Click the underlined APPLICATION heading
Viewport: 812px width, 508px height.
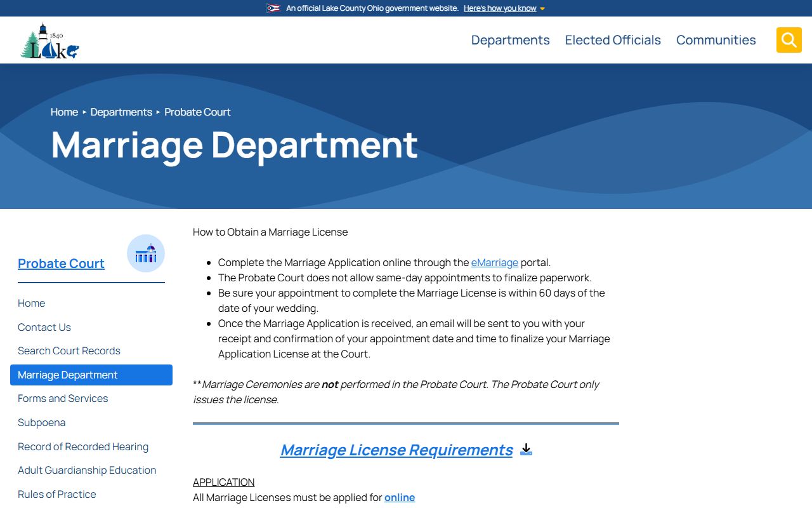[223, 482]
